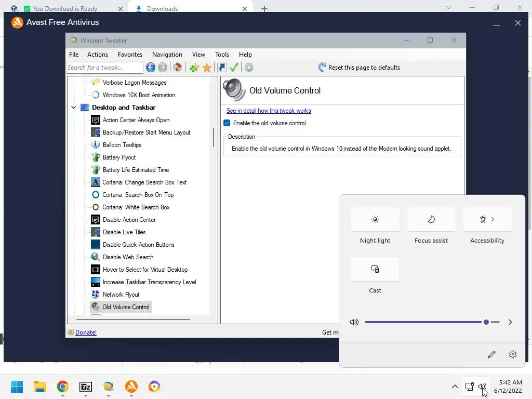Select Disable Live Tiles item
This screenshot has width=532, height=399.
tap(124, 232)
